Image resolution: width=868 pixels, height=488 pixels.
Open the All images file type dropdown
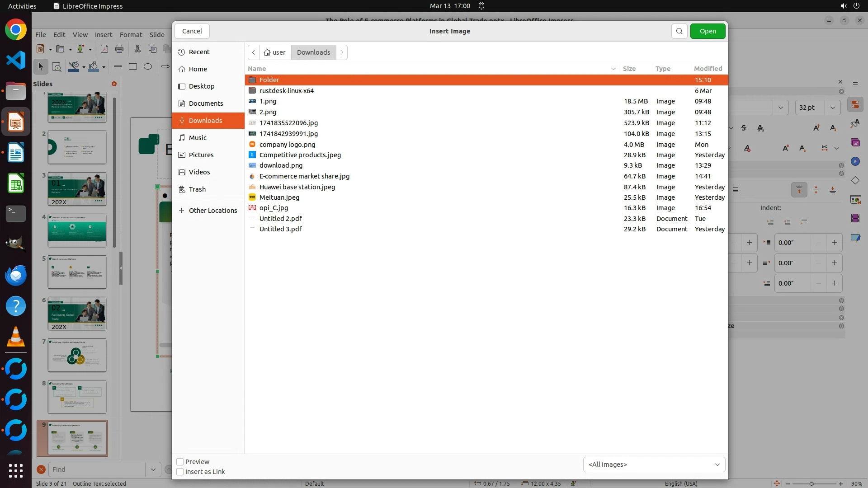[x=654, y=465]
